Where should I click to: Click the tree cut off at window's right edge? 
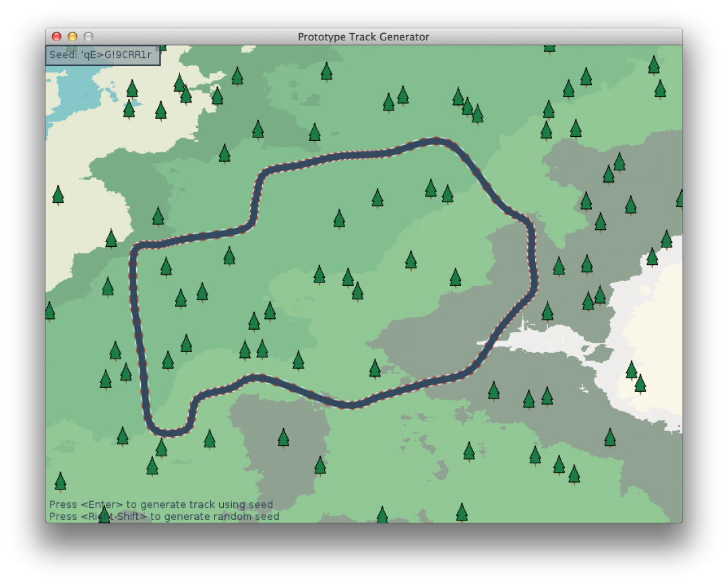[679, 198]
